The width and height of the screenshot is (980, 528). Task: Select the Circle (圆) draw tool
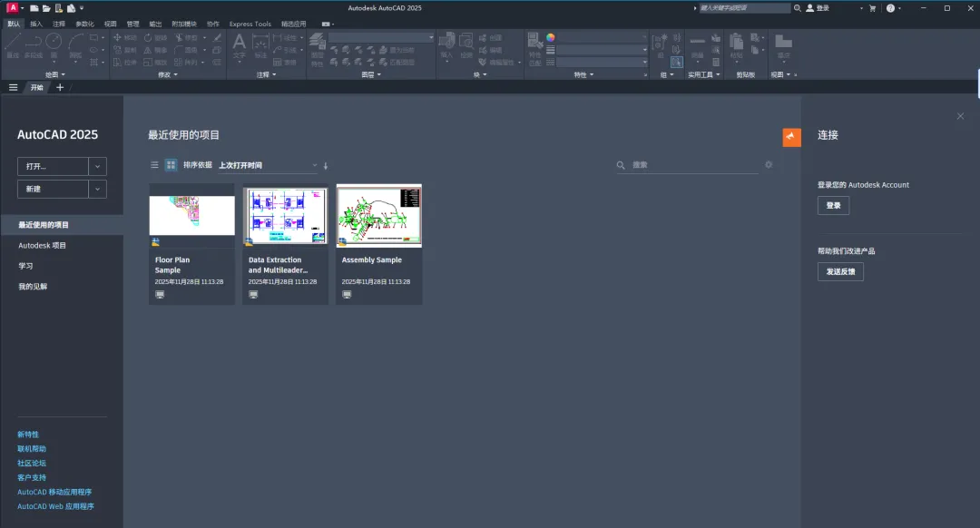coord(54,45)
